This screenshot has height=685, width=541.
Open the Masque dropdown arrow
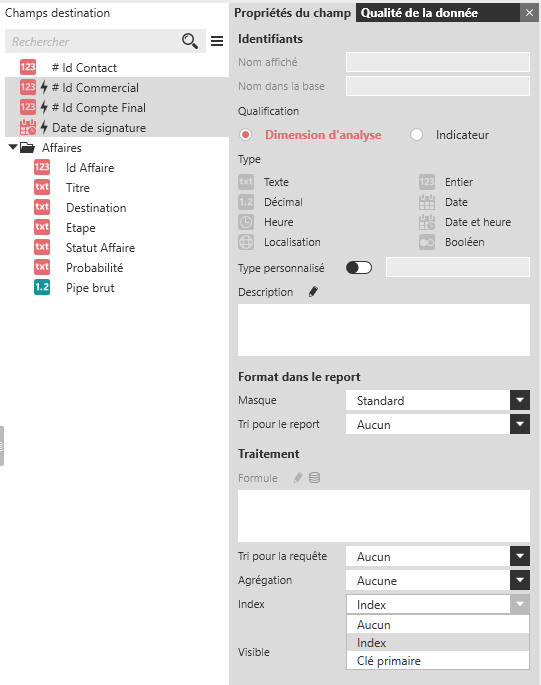tap(520, 400)
